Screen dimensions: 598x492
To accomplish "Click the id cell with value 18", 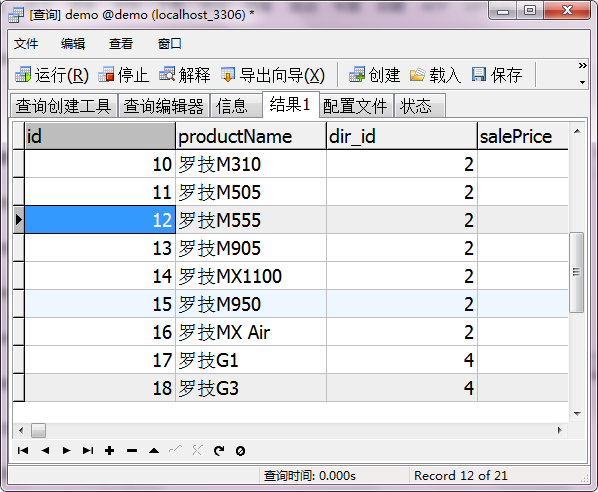I will click(100, 388).
